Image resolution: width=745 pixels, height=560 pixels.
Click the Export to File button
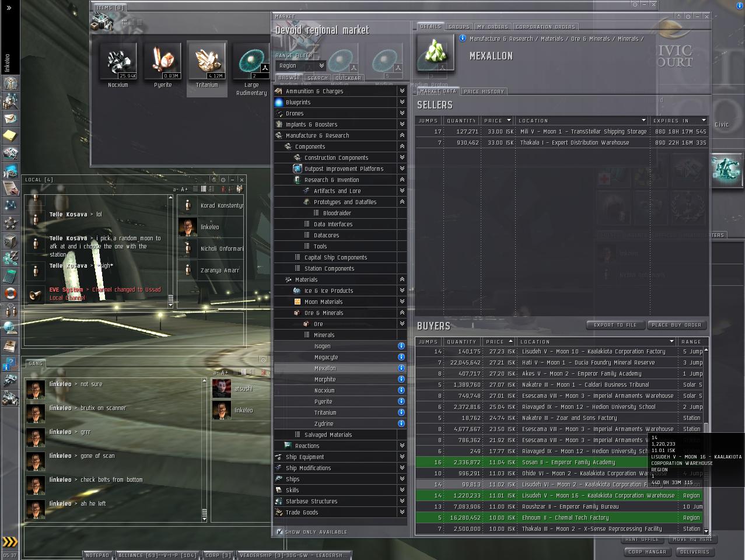[615, 325]
